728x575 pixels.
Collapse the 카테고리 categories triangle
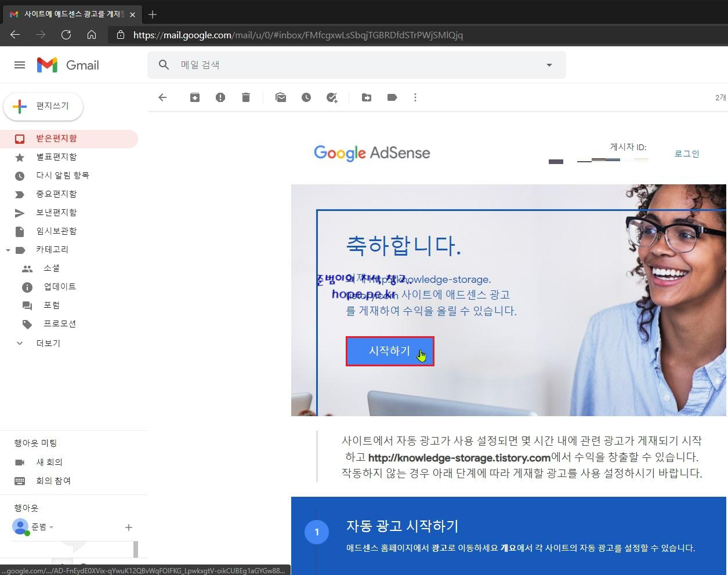(x=8, y=250)
